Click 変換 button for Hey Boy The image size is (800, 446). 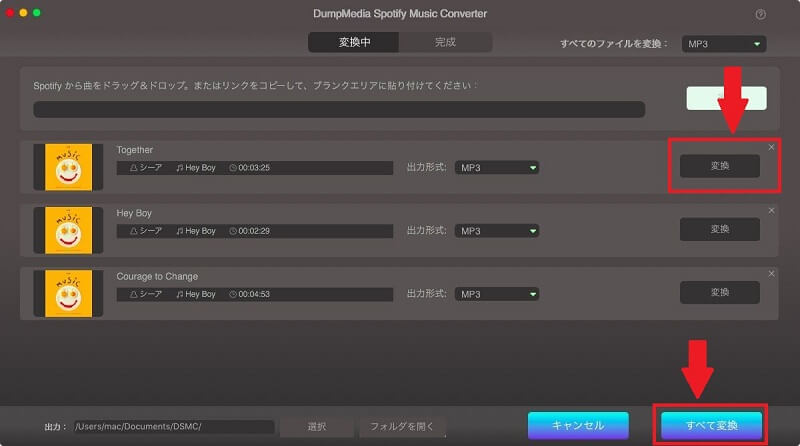(719, 229)
